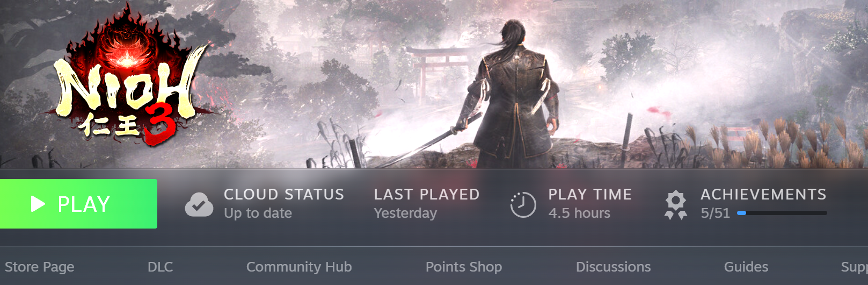This screenshot has height=285, width=868.
Task: Open the Discussions tab
Action: coord(613,267)
